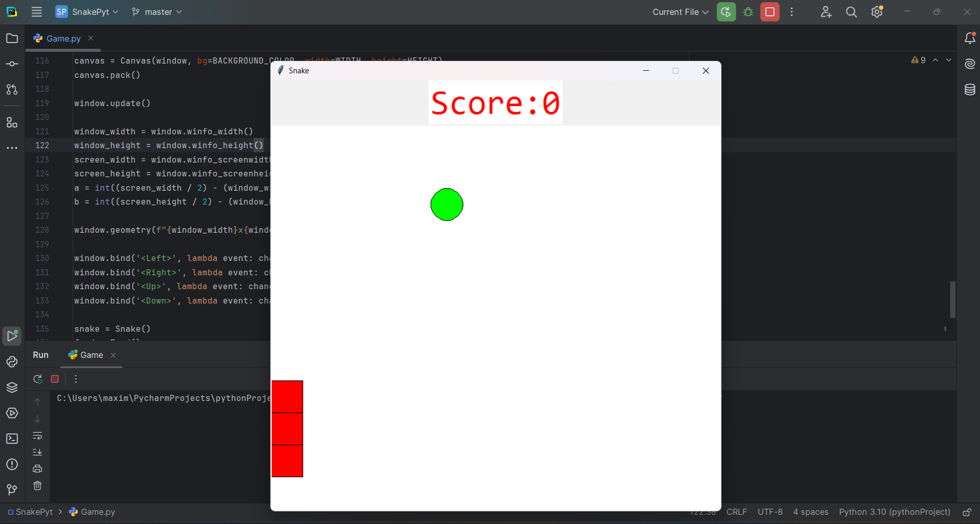980x524 pixels.
Task: Expand the SnakePyt project dropdown
Action: [88, 12]
